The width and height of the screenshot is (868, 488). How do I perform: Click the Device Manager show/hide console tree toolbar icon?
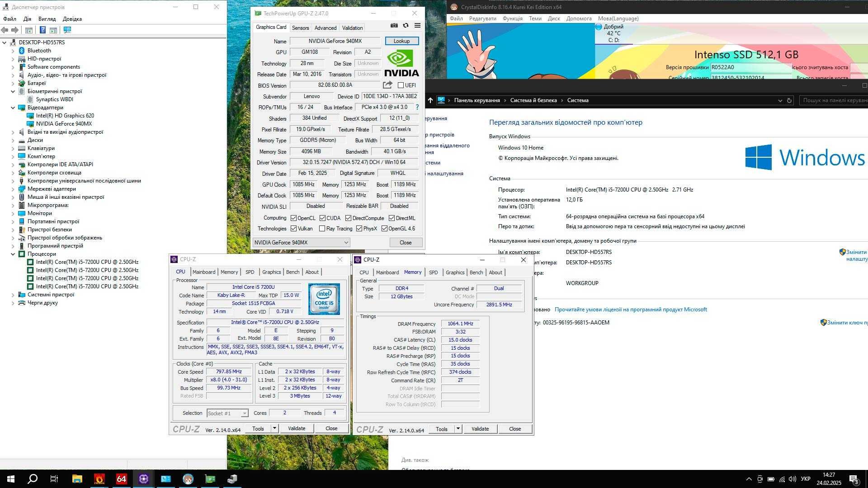coord(29,30)
